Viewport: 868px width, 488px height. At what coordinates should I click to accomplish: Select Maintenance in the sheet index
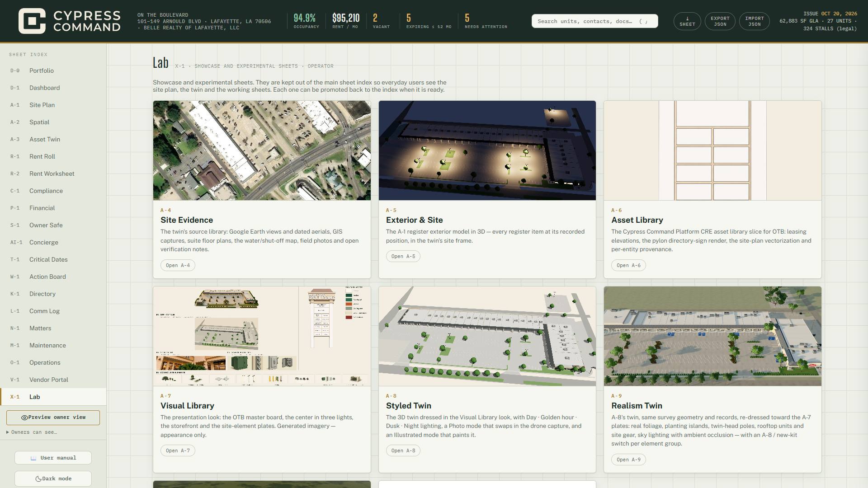click(53, 345)
